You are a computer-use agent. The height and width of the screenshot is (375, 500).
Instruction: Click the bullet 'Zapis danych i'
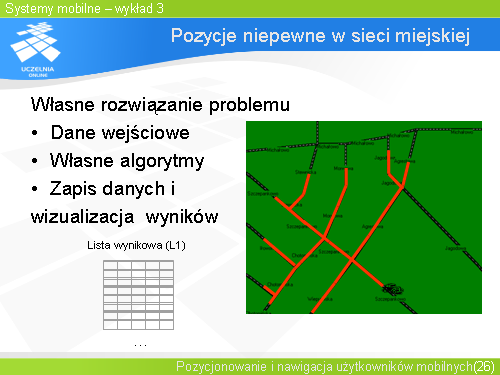tap(112, 189)
